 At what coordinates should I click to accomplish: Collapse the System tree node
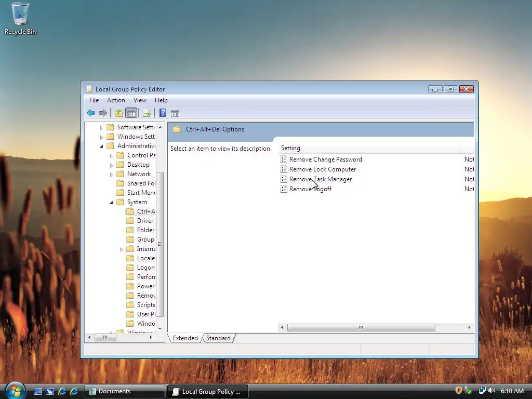111,203
